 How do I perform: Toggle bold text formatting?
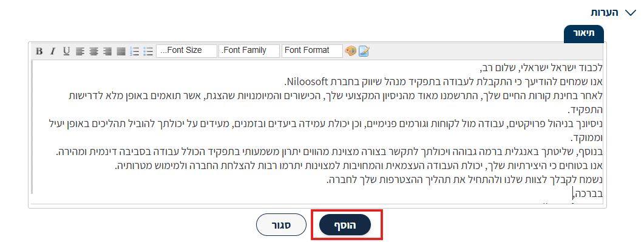(x=39, y=51)
